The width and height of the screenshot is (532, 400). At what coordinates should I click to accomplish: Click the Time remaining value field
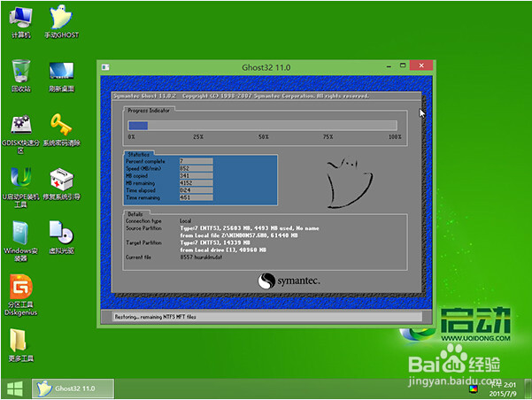pyautogui.click(x=197, y=197)
